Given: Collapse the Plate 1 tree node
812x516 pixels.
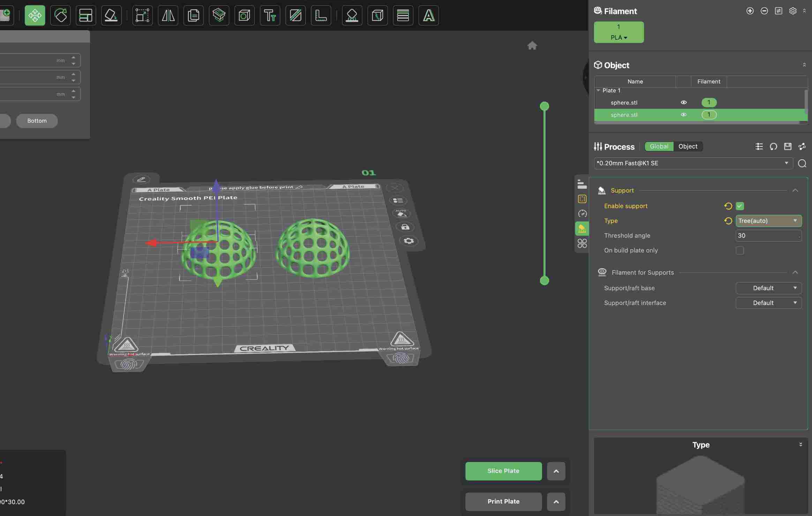Looking at the screenshot, I should [x=599, y=90].
